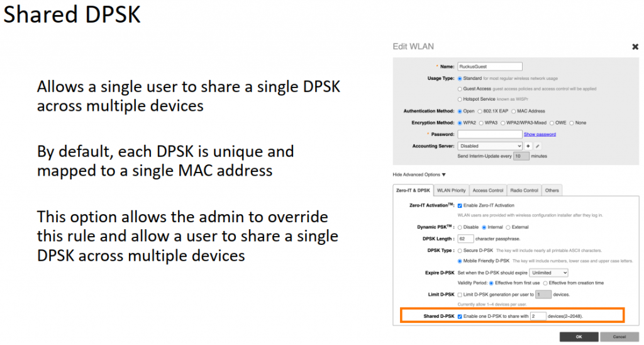Collapse Hide Advanced Options
Viewport: 644px width, 345px height.
[x=419, y=174]
